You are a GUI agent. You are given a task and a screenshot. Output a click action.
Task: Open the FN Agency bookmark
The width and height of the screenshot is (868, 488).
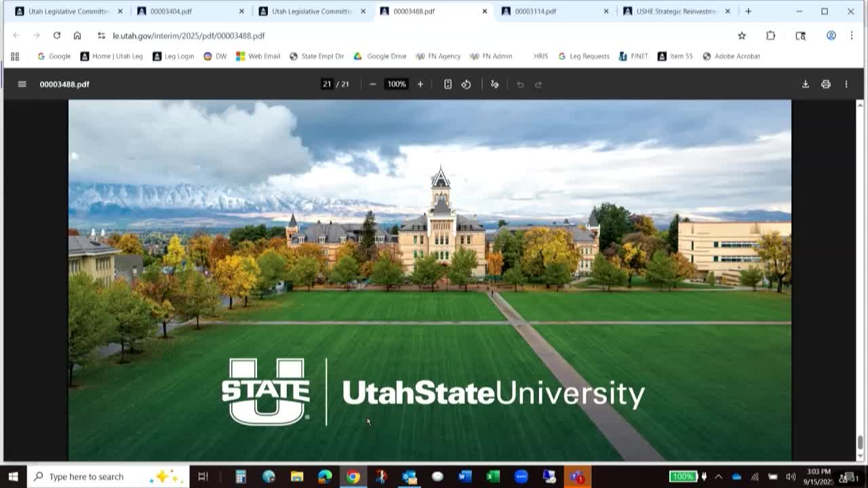click(x=438, y=56)
